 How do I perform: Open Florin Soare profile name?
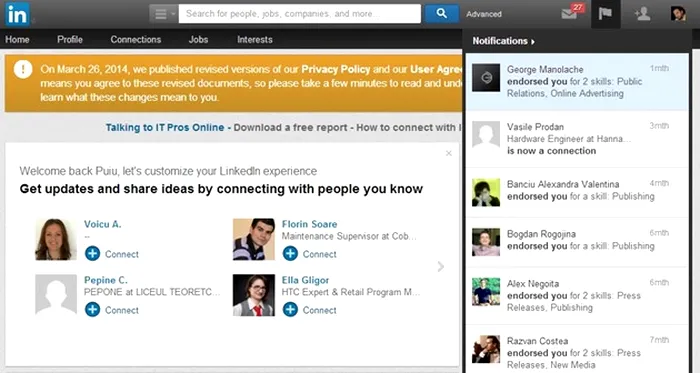(x=309, y=224)
